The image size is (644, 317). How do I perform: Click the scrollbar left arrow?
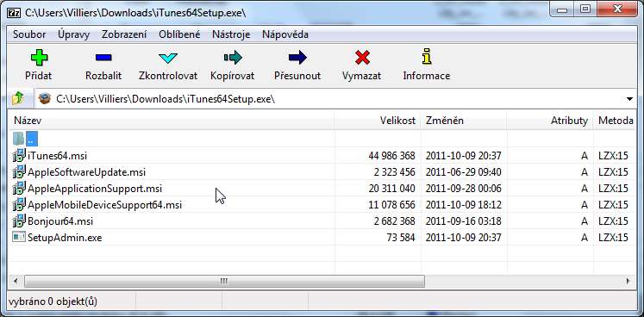tap(16, 282)
